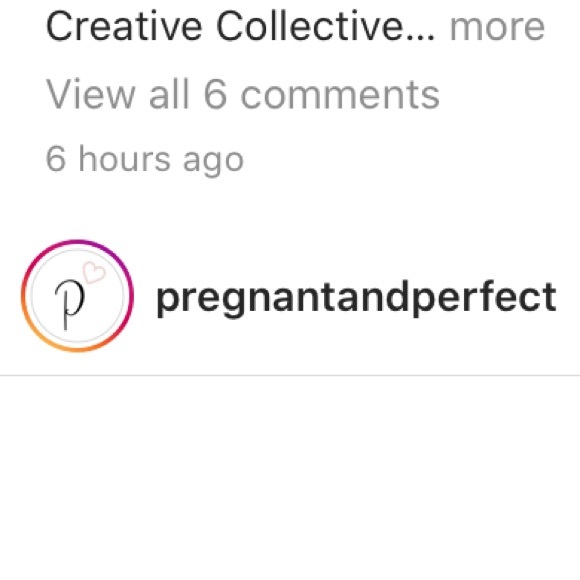The width and height of the screenshot is (580, 580).
Task: Click the small heart in the avatar
Action: (x=94, y=272)
